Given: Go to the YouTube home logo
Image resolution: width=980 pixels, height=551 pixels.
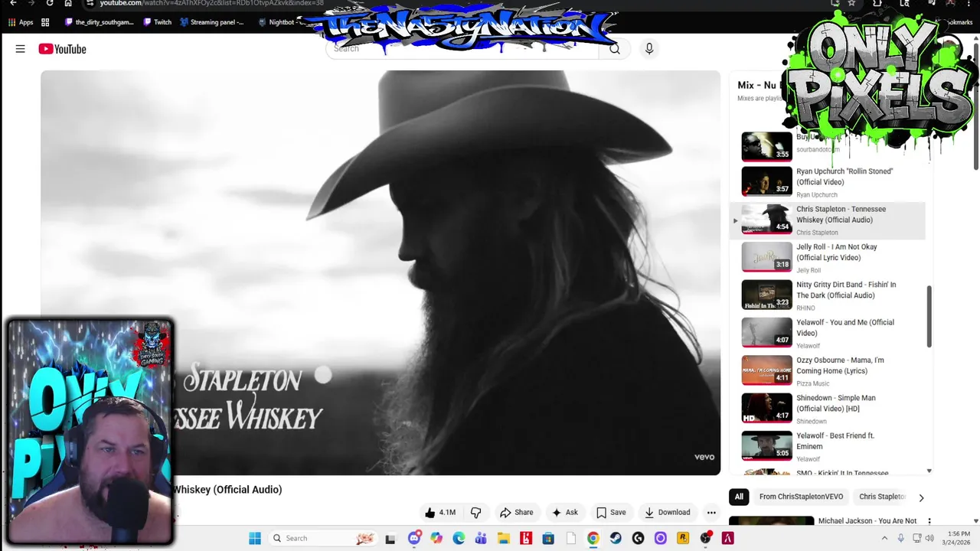Looking at the screenshot, I should (63, 49).
